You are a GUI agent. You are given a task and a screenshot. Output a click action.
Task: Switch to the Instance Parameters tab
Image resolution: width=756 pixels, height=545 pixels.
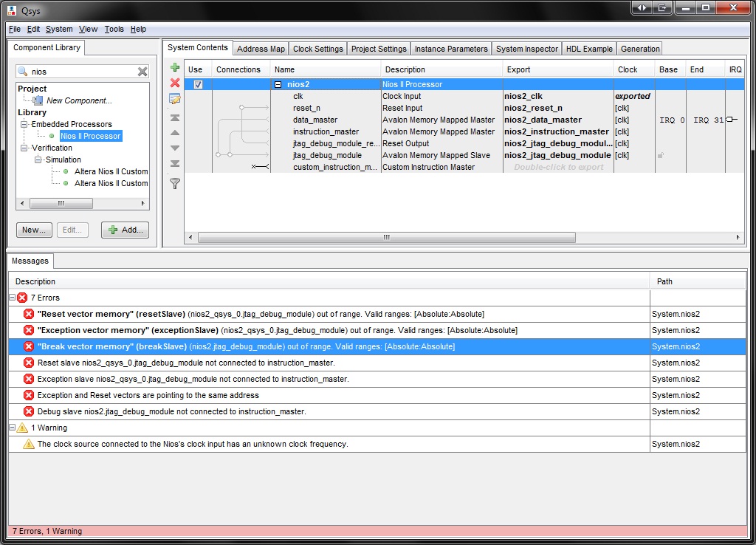(x=451, y=49)
